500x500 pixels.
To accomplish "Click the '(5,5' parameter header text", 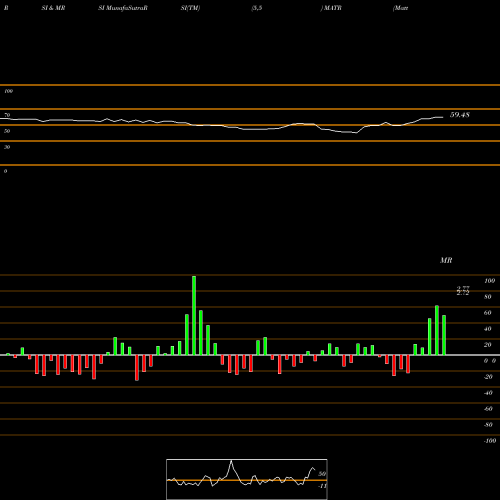I will [x=257, y=8].
